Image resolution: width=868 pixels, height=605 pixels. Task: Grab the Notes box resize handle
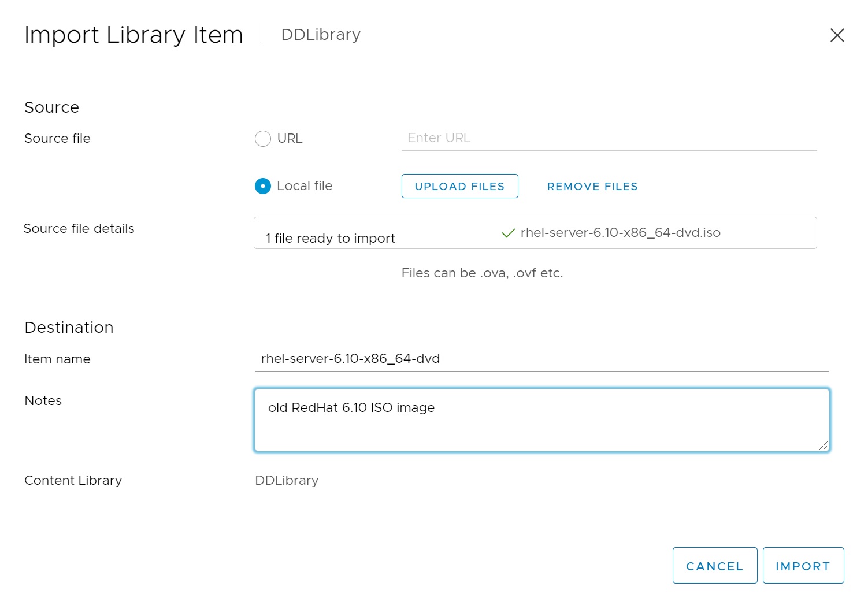[824, 446]
